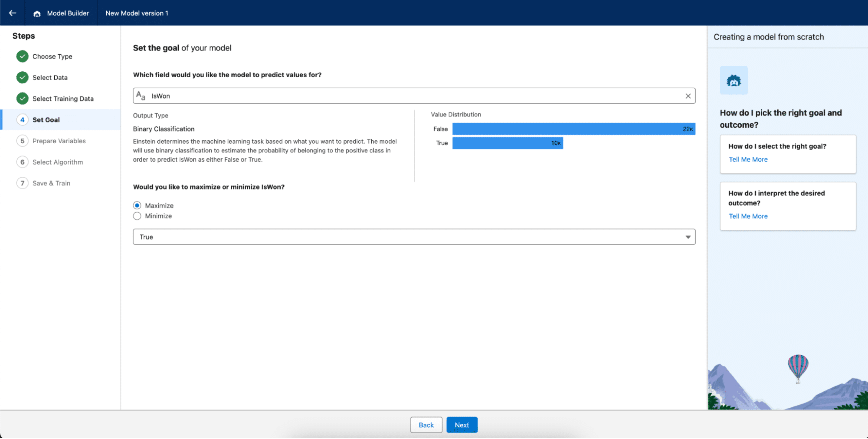Go to Select Data step
This screenshot has width=868, height=439.
pos(50,78)
